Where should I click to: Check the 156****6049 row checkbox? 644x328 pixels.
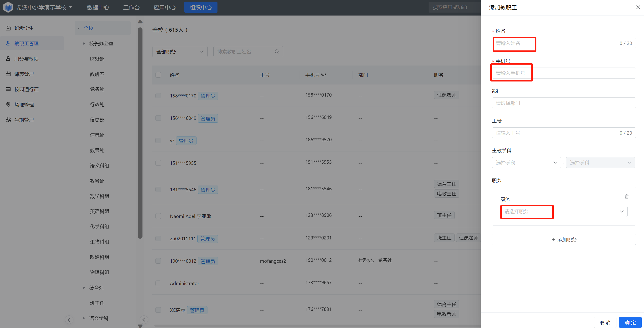[x=158, y=118]
